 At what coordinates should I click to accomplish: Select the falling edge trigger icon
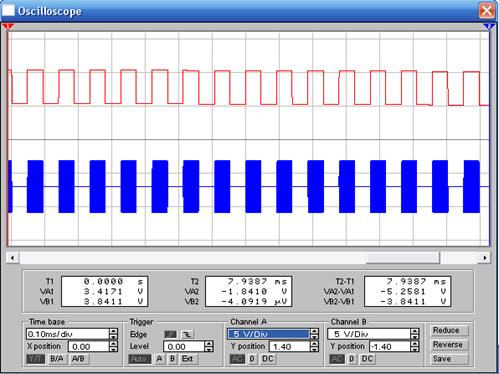[x=187, y=334]
